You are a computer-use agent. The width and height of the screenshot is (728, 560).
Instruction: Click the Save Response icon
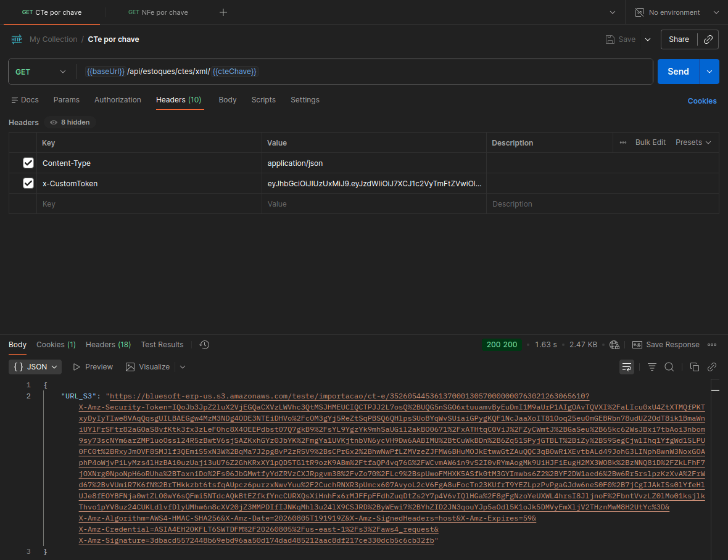(x=637, y=345)
